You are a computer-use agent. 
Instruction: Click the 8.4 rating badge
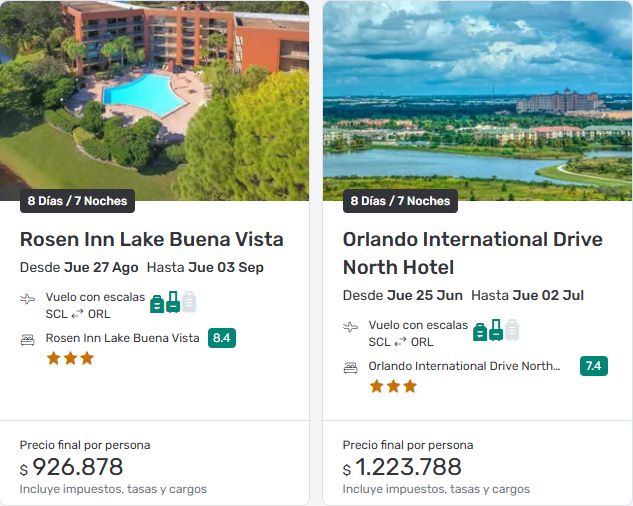pyautogui.click(x=222, y=338)
